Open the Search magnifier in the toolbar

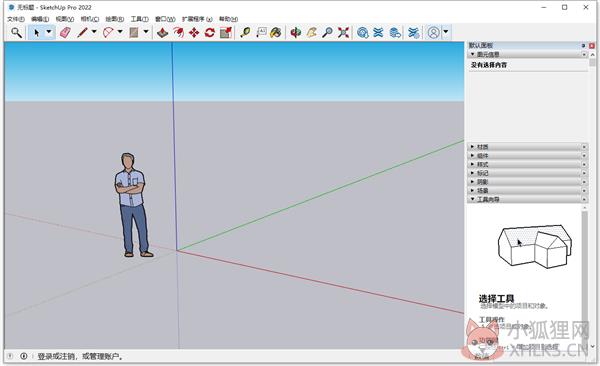tap(16, 33)
